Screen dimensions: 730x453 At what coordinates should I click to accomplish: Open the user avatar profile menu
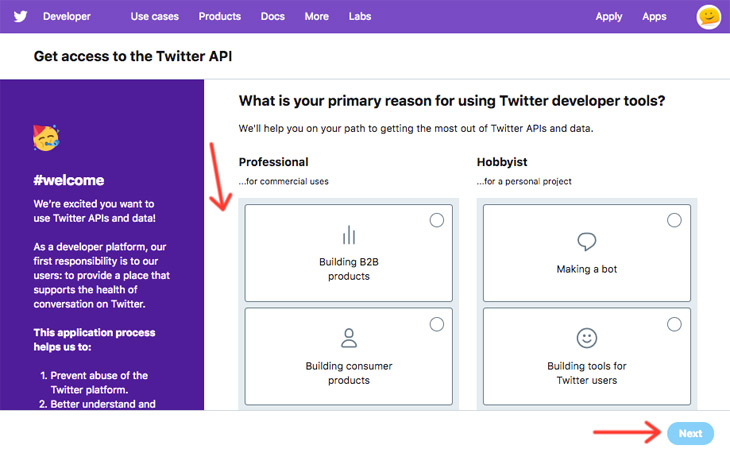click(709, 17)
